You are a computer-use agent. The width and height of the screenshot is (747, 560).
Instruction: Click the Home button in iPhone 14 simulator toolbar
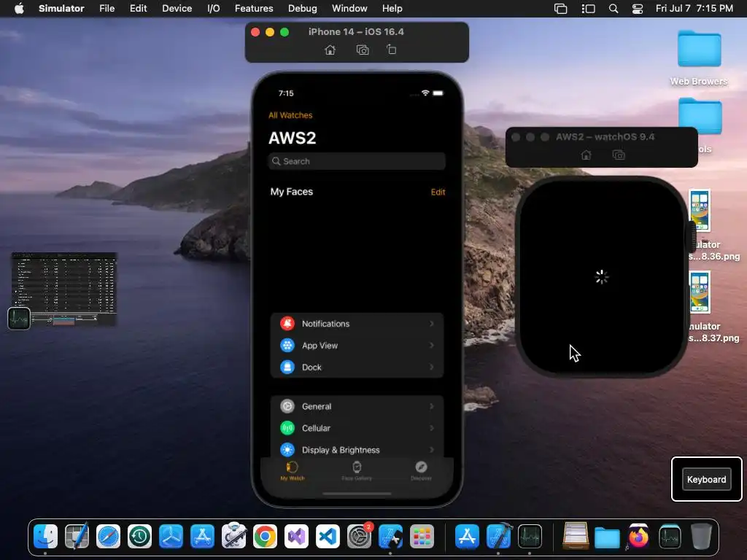(x=330, y=50)
